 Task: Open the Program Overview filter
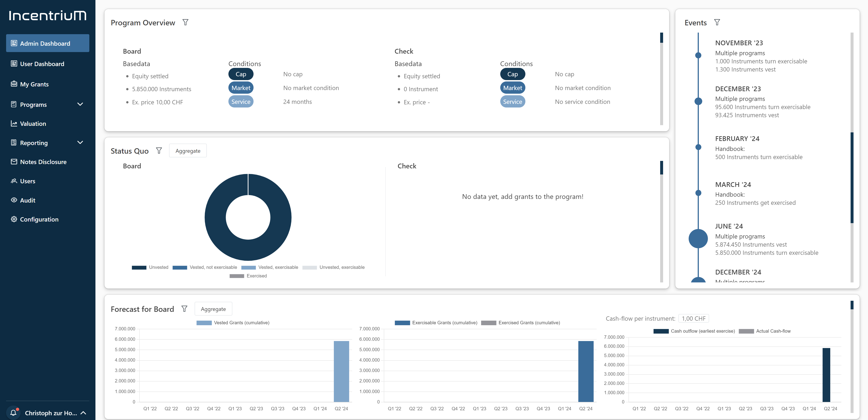(x=185, y=22)
